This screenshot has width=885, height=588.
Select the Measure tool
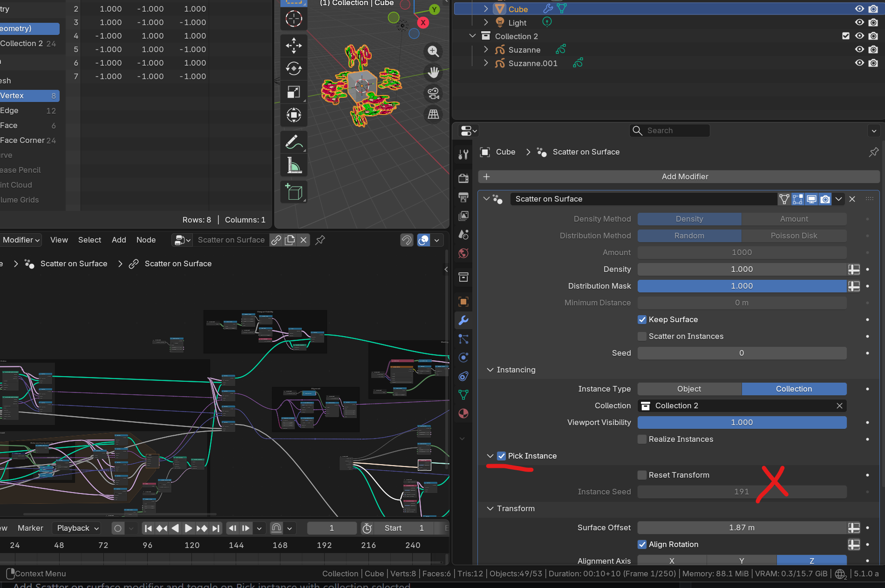pos(293,165)
